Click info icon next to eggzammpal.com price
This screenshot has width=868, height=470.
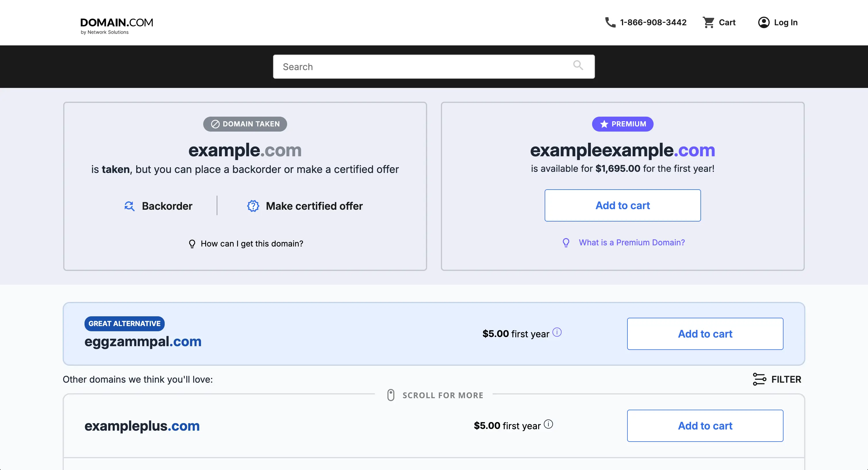pyautogui.click(x=557, y=332)
